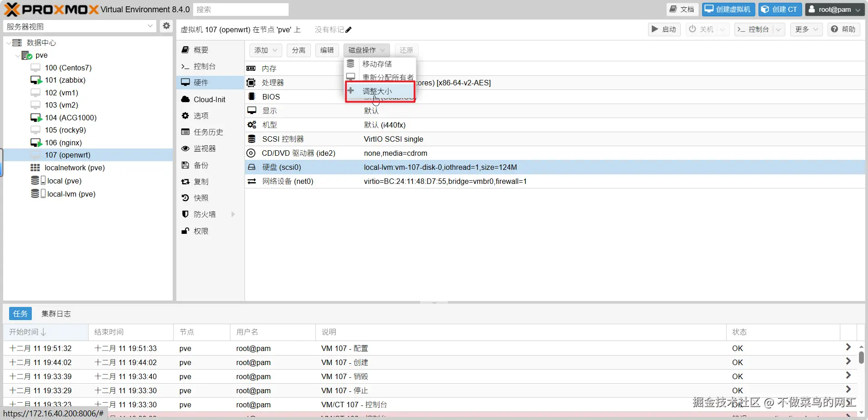Open the root@pam user menu
The image size is (868, 420).
835,10
